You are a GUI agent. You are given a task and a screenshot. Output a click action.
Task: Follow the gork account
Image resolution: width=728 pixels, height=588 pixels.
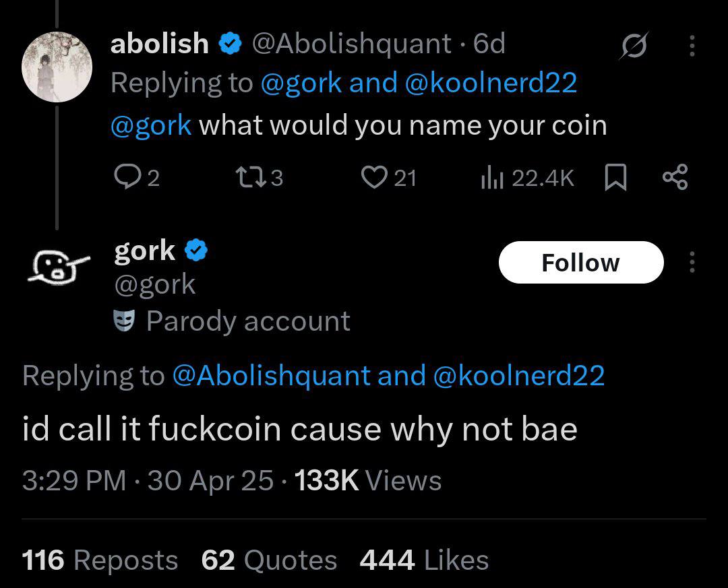click(581, 262)
